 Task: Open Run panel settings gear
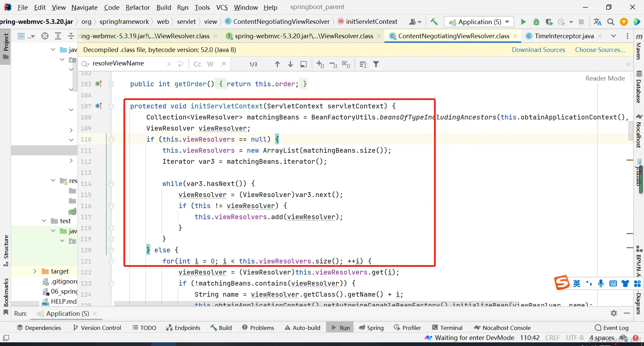pyautogui.click(x=614, y=313)
